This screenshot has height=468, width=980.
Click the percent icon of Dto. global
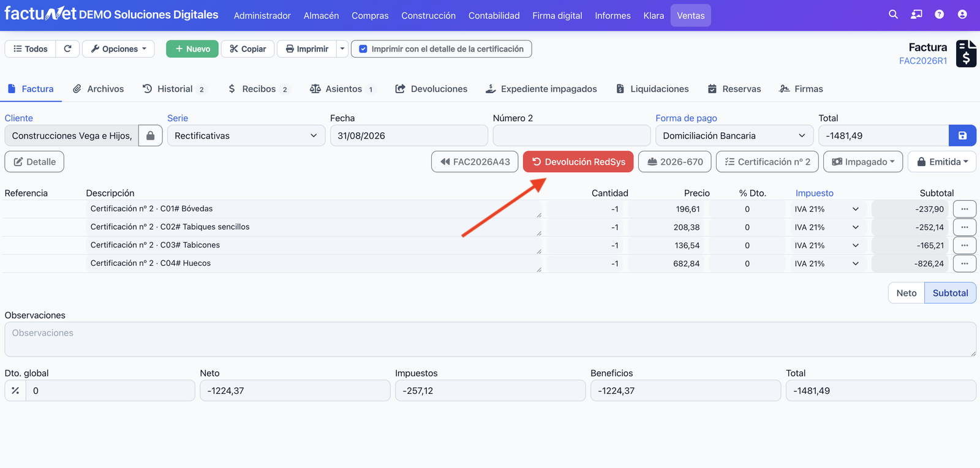[15, 391]
